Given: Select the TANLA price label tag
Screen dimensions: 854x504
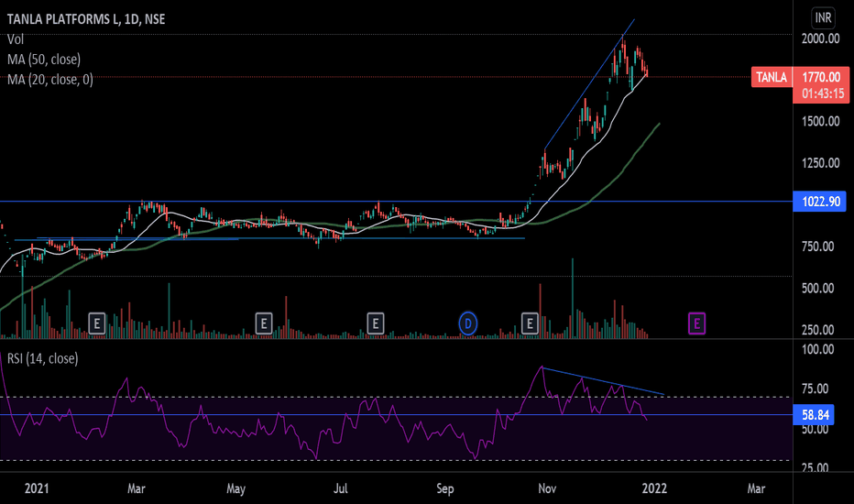Looking at the screenshot, I should click(772, 77).
